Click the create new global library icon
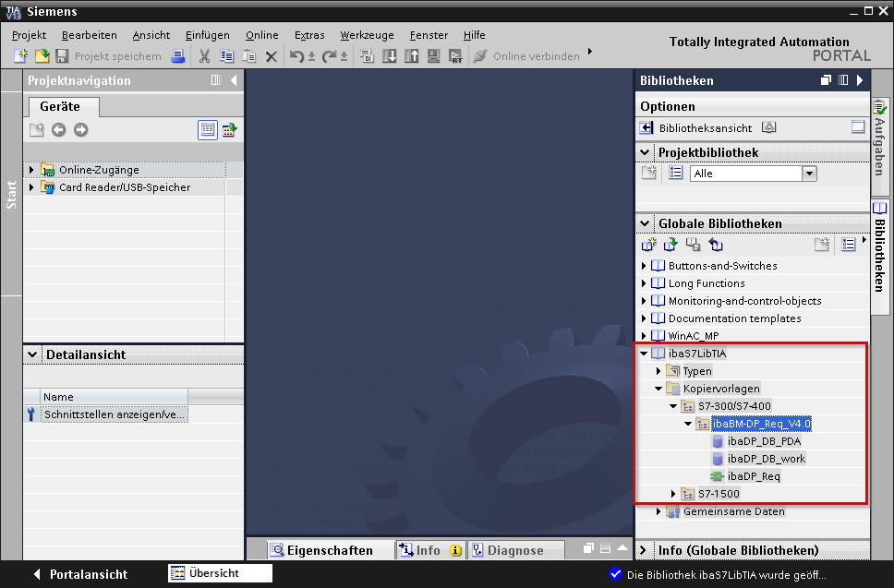Screen dimensions: 894x588 [649, 245]
